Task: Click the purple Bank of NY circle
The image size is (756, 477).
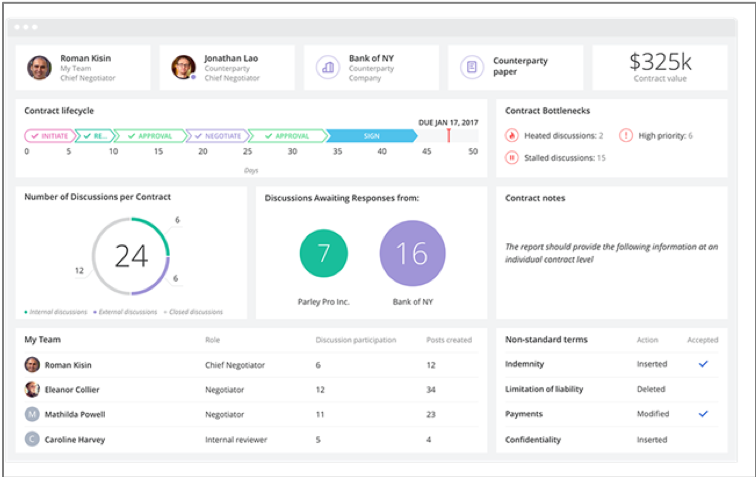Action: click(412, 253)
